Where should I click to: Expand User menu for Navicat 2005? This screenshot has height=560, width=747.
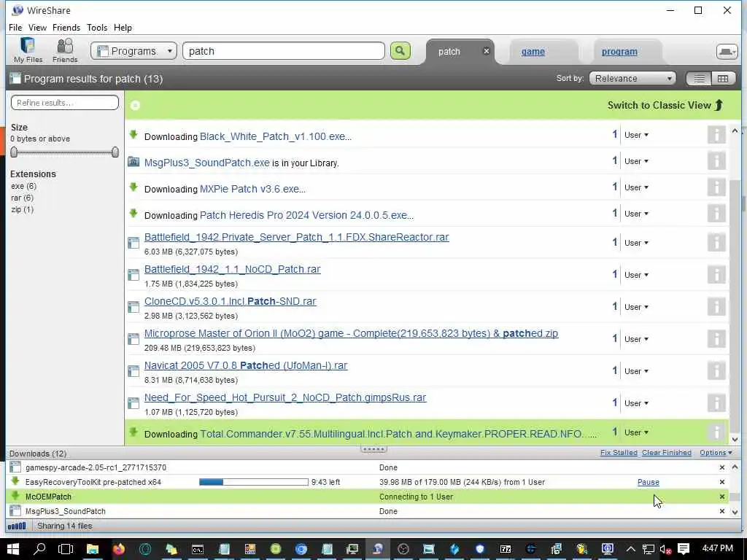(x=636, y=371)
